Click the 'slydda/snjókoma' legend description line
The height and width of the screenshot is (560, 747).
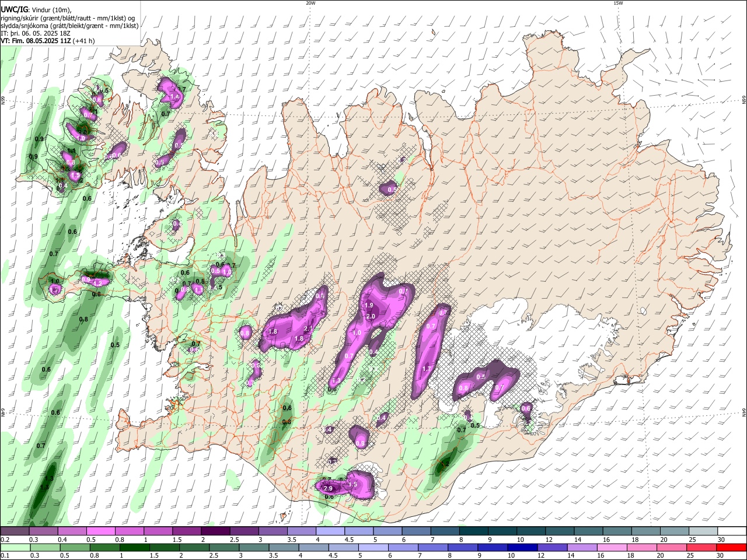pos(69,26)
